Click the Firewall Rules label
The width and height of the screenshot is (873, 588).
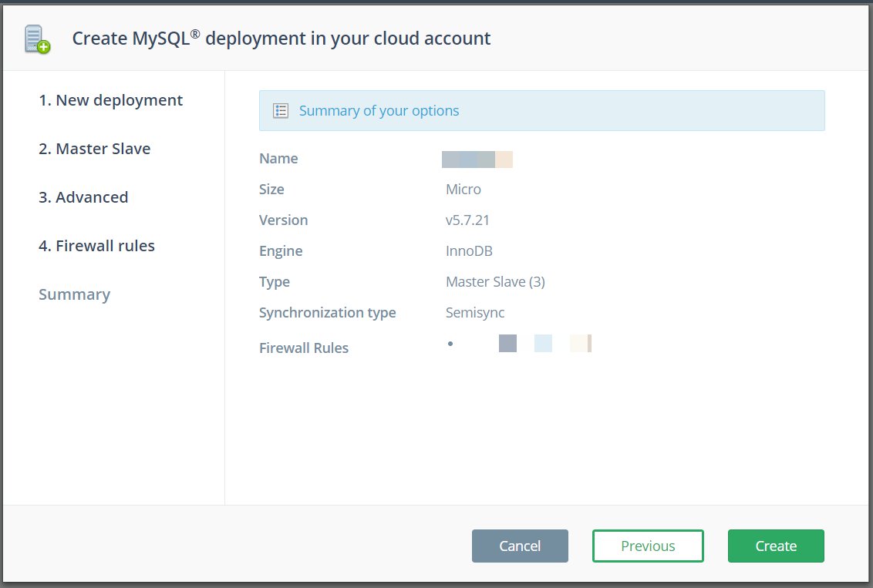point(304,348)
